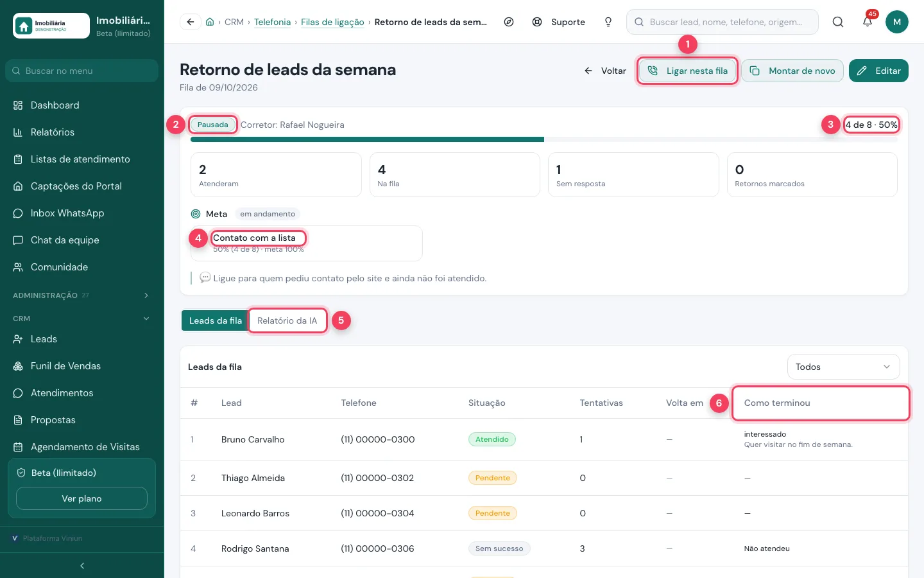Open Dashboard from the sidebar
The width and height of the screenshot is (924, 578).
coord(82,105)
